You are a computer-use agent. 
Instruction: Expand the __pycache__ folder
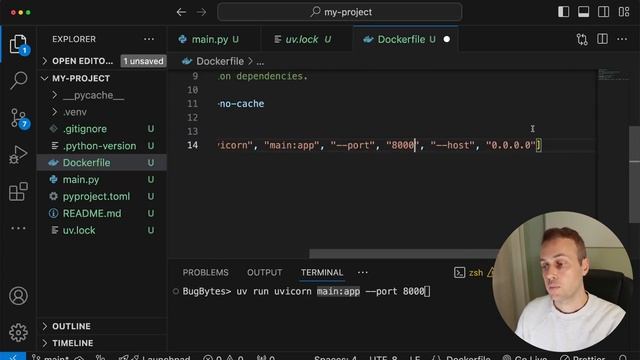102,95
